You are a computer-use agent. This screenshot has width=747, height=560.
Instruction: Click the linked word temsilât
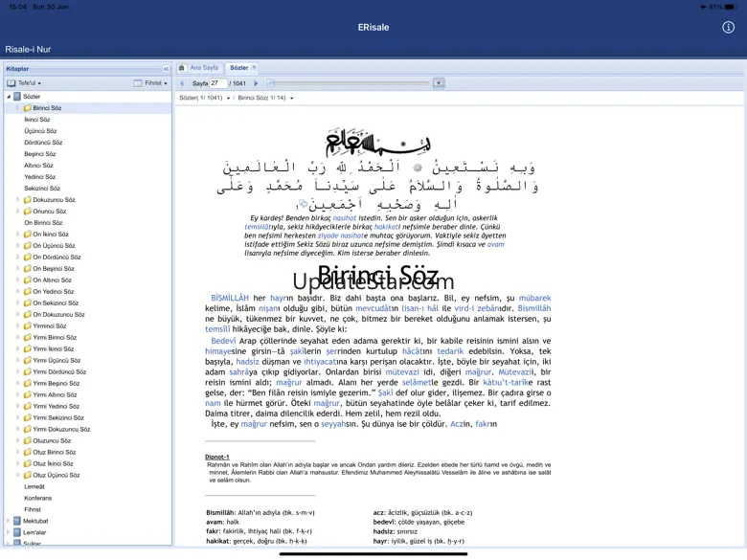258,227
